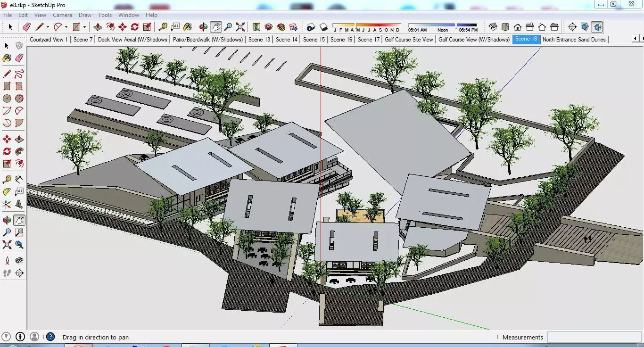Image resolution: width=644 pixels, height=347 pixels.
Task: Switch to Scene 13 tab
Action: [259, 40]
